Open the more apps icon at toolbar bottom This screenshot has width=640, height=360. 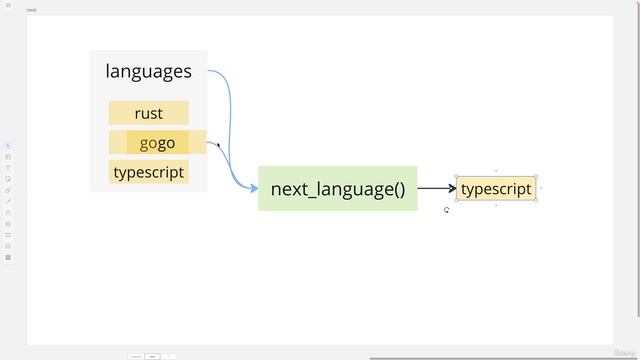(x=8, y=258)
